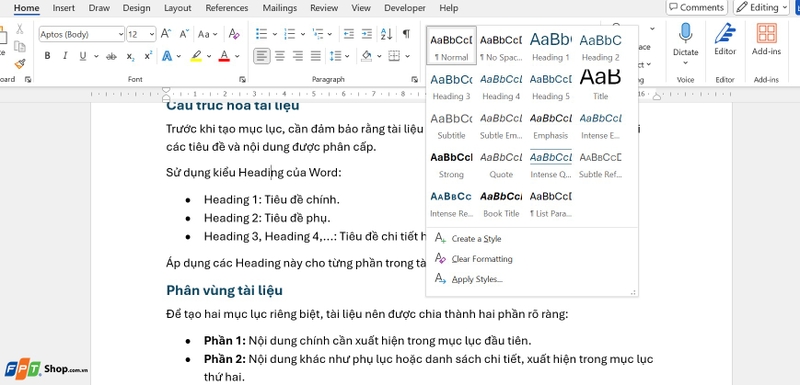
Task: Expand underline style arrow
Action: point(96,56)
